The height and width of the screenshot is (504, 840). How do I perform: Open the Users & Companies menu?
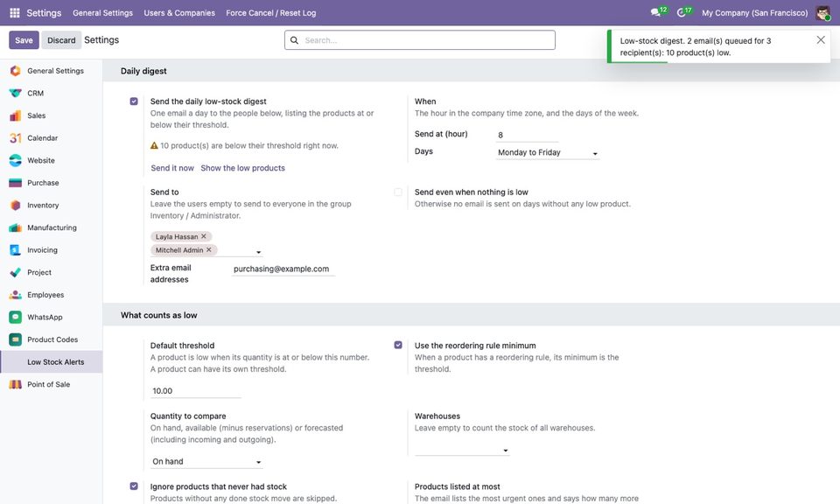click(179, 13)
